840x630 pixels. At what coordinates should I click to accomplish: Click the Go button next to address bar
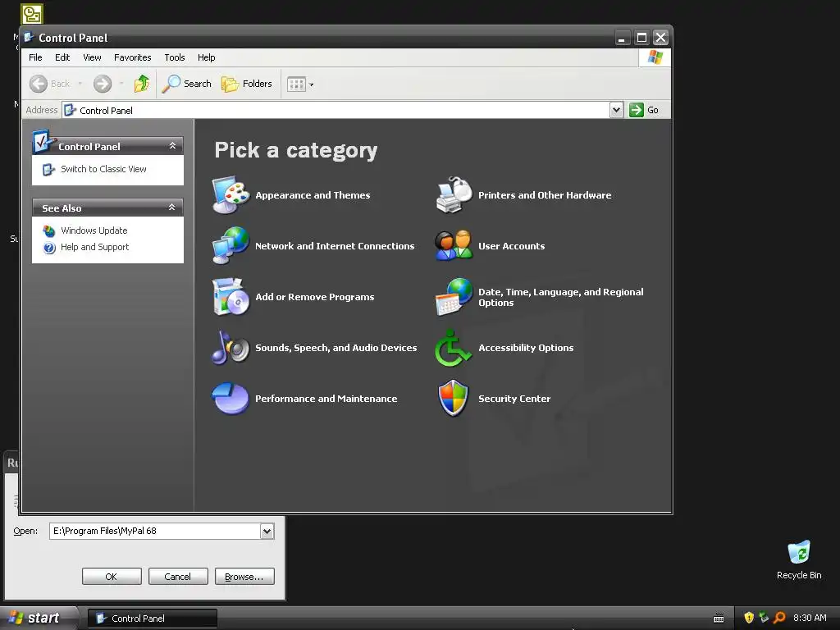coord(644,110)
